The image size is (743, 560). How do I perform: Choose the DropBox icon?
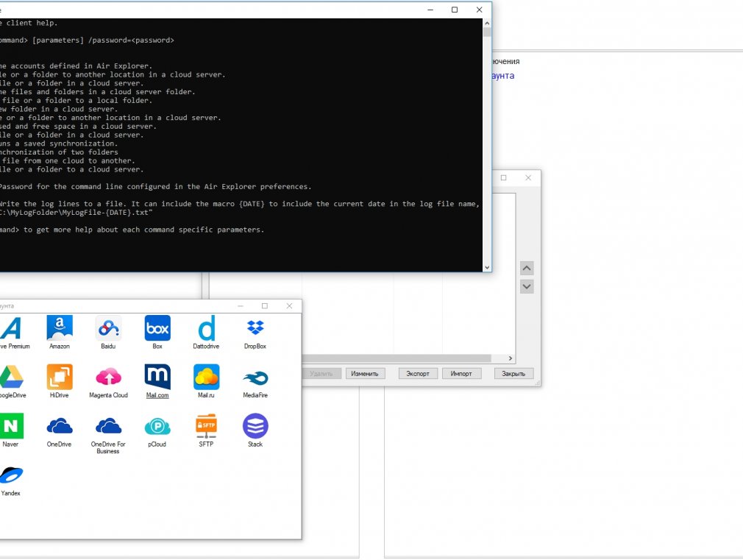[255, 328]
